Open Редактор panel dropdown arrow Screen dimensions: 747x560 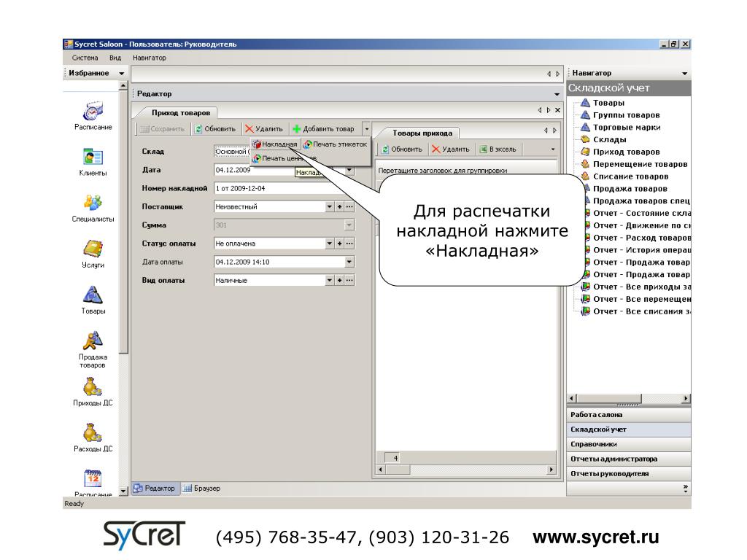pos(557,94)
